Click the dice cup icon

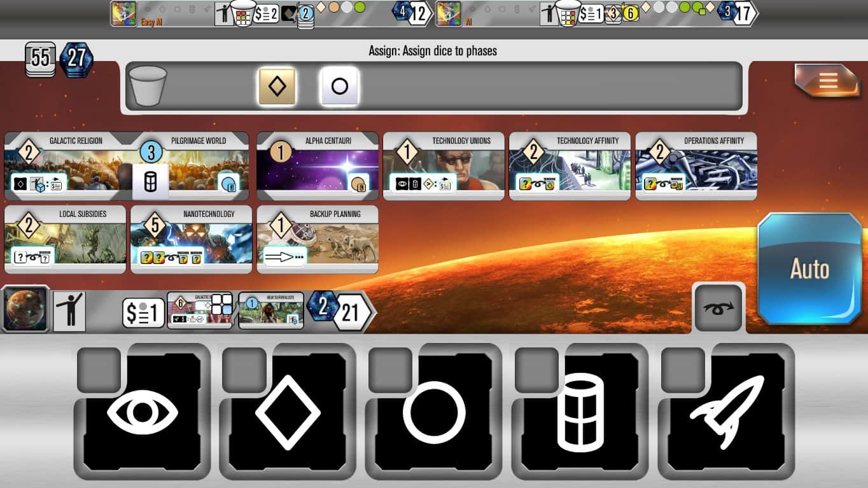(x=147, y=86)
